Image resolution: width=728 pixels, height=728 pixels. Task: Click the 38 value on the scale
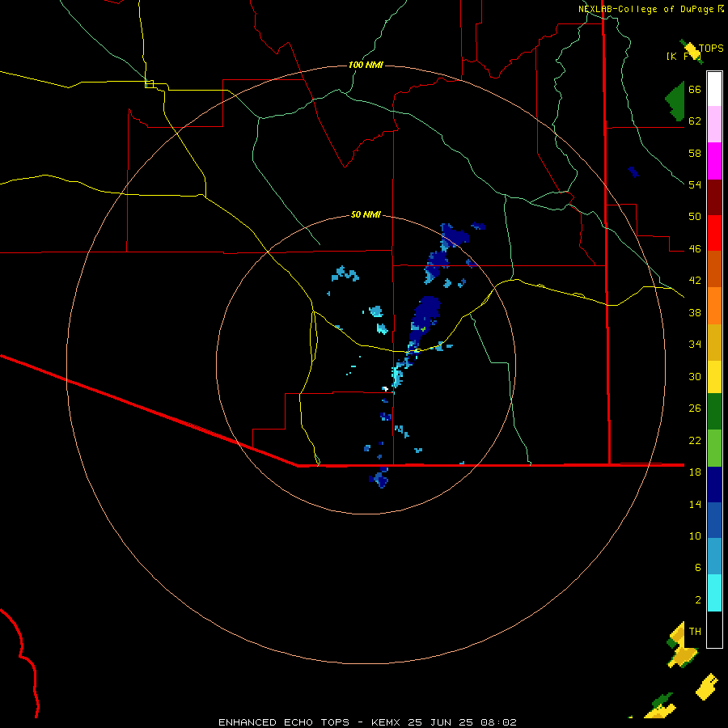695,312
